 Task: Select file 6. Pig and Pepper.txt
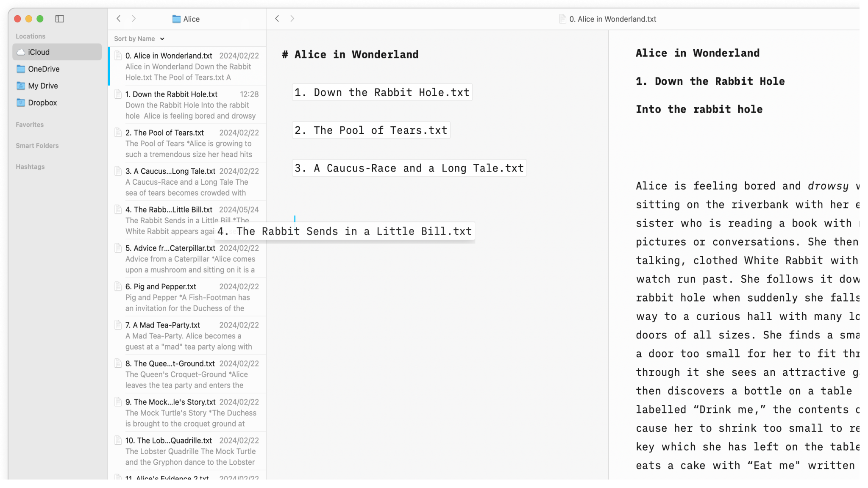click(160, 287)
